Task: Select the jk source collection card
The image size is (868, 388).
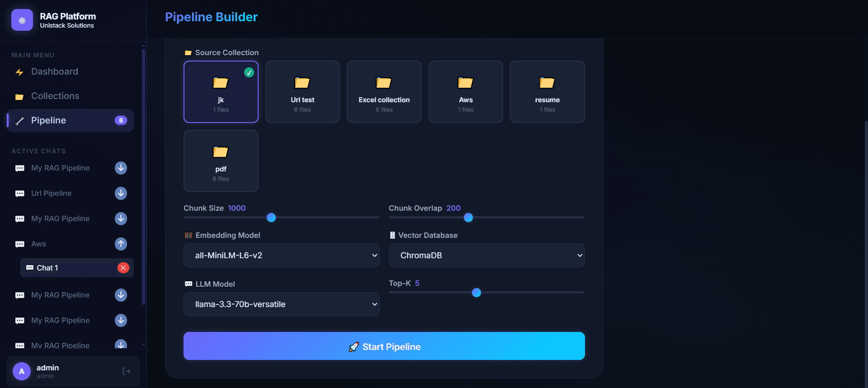Action: 221,92
